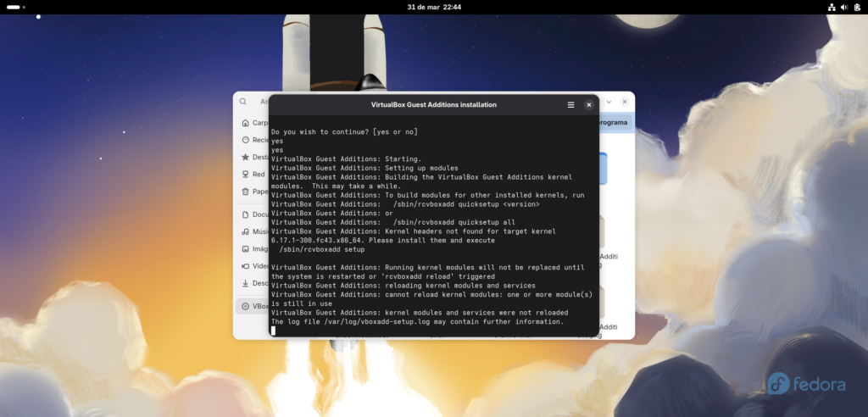Expand the view options dropdown in Files
Image resolution: width=868 pixels, height=417 pixels.
(609, 102)
